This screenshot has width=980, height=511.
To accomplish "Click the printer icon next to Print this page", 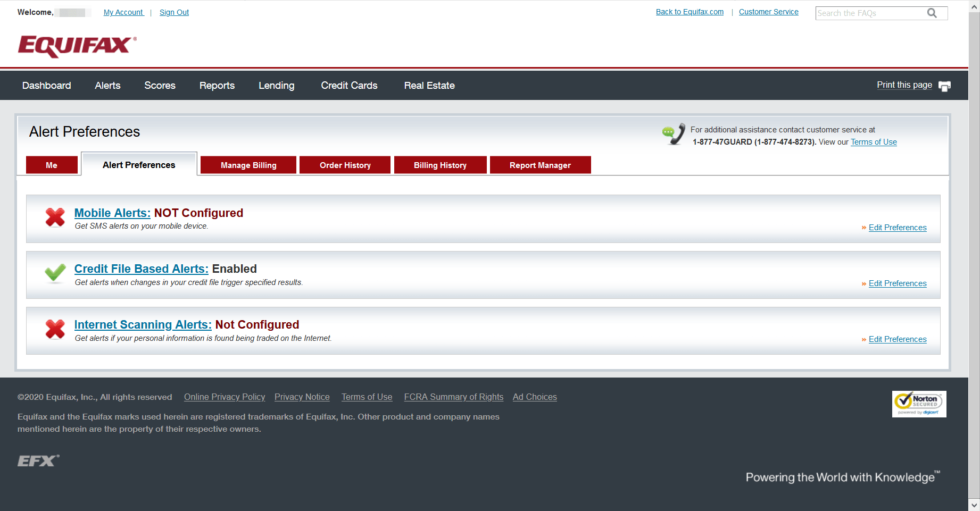I will pyautogui.click(x=945, y=86).
